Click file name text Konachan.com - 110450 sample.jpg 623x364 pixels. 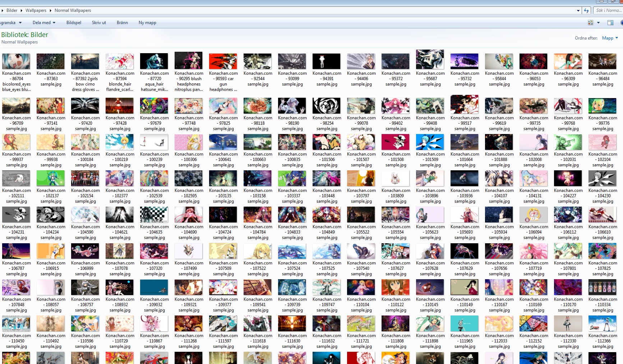(16, 341)
